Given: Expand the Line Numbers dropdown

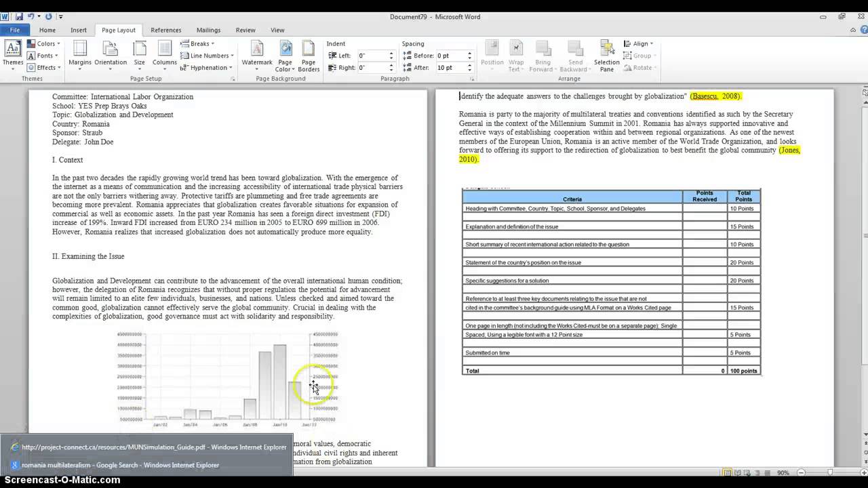Looking at the screenshot, I should click(x=208, y=56).
